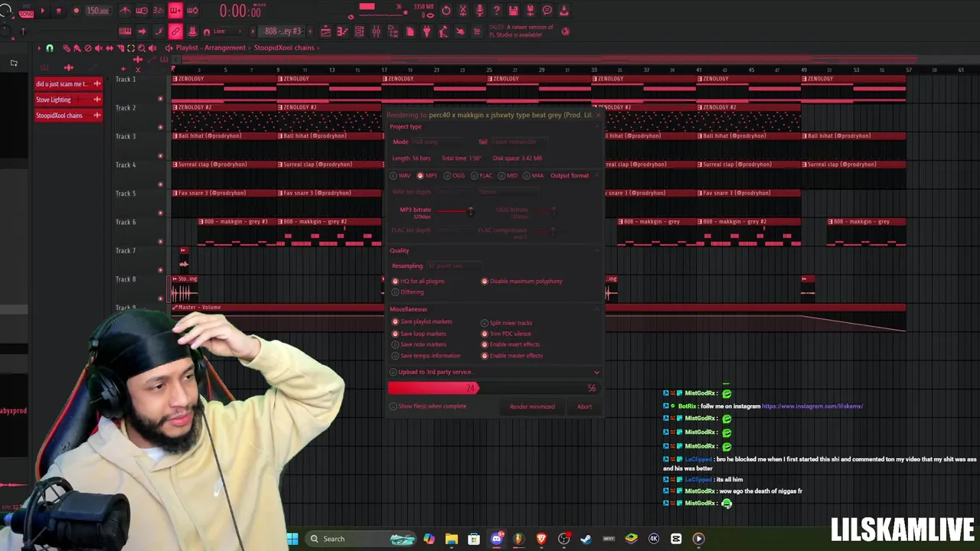
Task: Collapse the Miscellaneous section
Action: pyautogui.click(x=597, y=309)
